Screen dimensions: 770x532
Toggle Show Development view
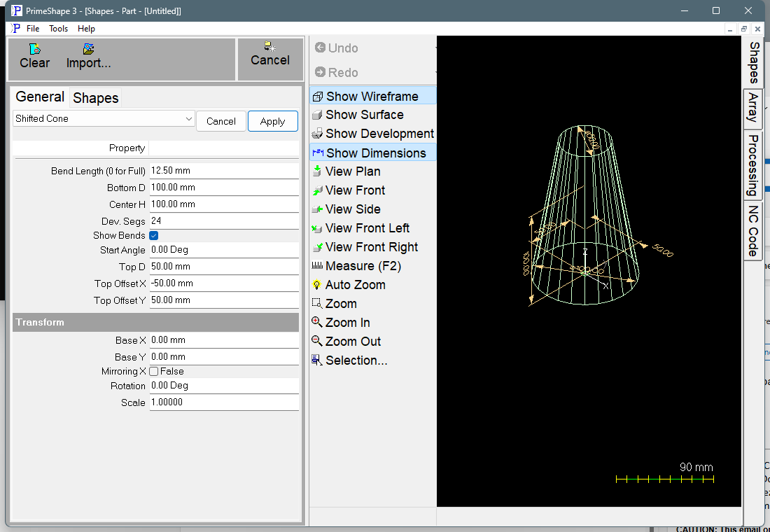[372, 134]
